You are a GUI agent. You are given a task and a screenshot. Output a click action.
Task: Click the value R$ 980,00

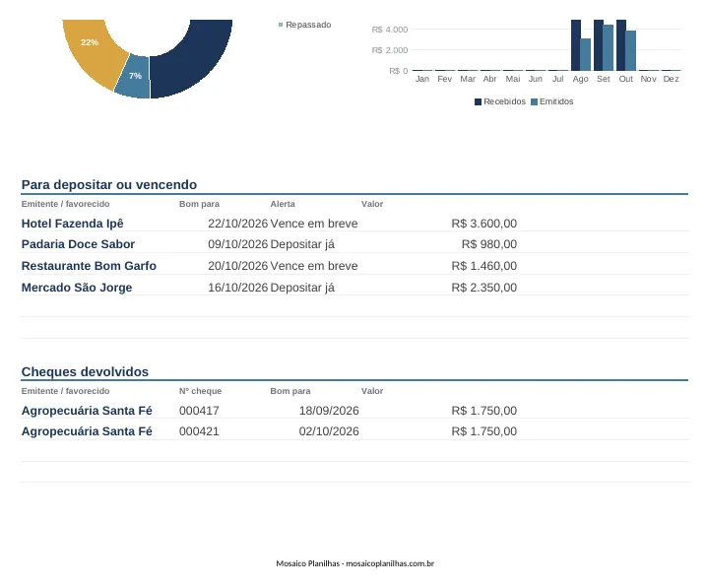tap(489, 244)
